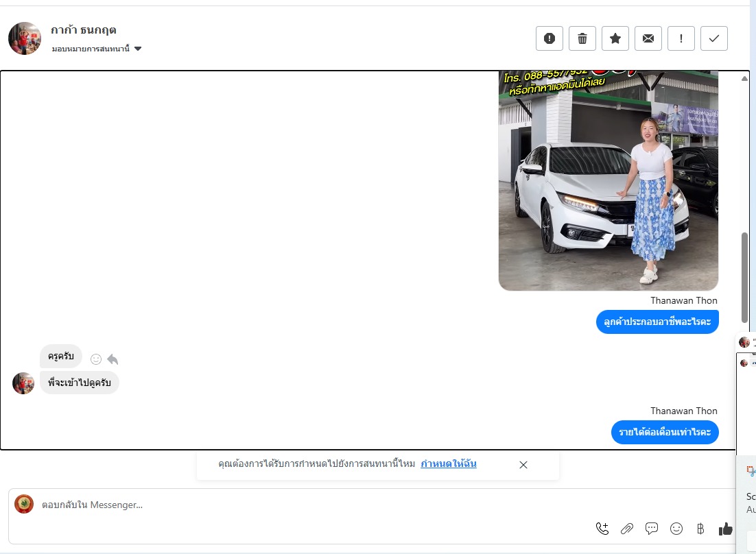The width and height of the screenshot is (756, 554).
Task: Click contact name กาก้า ธนกฤต
Action: pos(84,30)
